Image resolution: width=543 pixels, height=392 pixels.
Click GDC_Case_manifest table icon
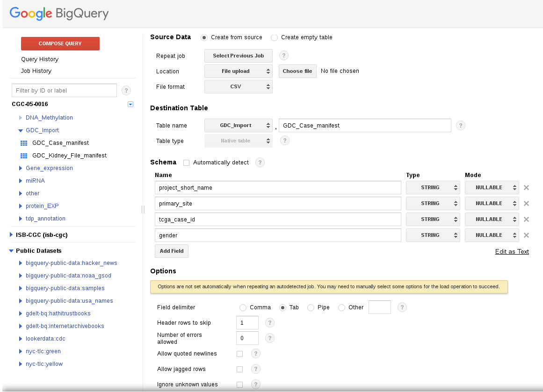click(24, 143)
